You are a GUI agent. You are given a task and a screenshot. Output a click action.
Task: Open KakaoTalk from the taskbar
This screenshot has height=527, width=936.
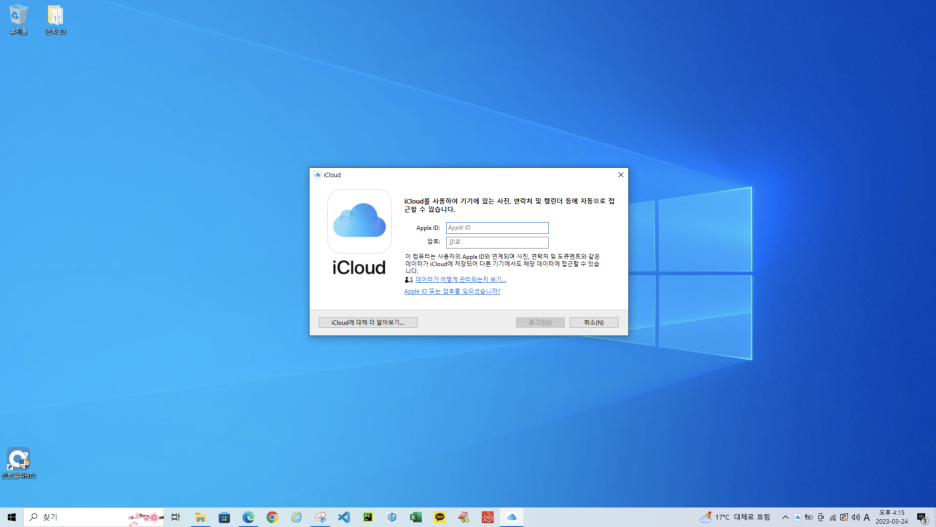[x=440, y=517]
